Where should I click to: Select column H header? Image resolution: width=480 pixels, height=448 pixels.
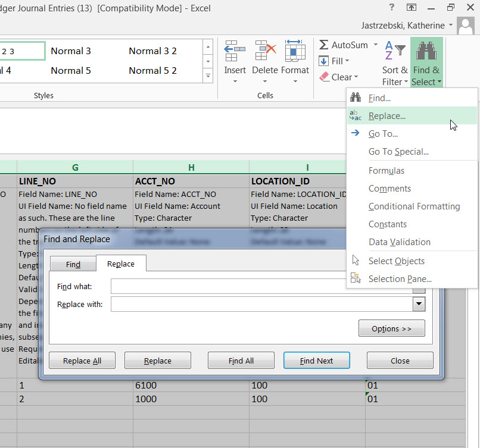(191, 168)
